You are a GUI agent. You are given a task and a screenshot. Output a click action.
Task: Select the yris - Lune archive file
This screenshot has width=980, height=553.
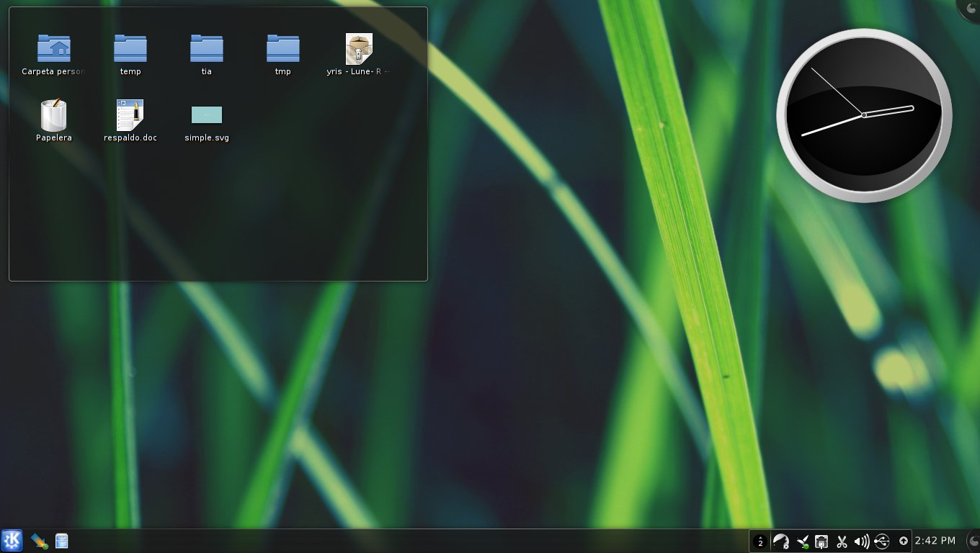[359, 55]
